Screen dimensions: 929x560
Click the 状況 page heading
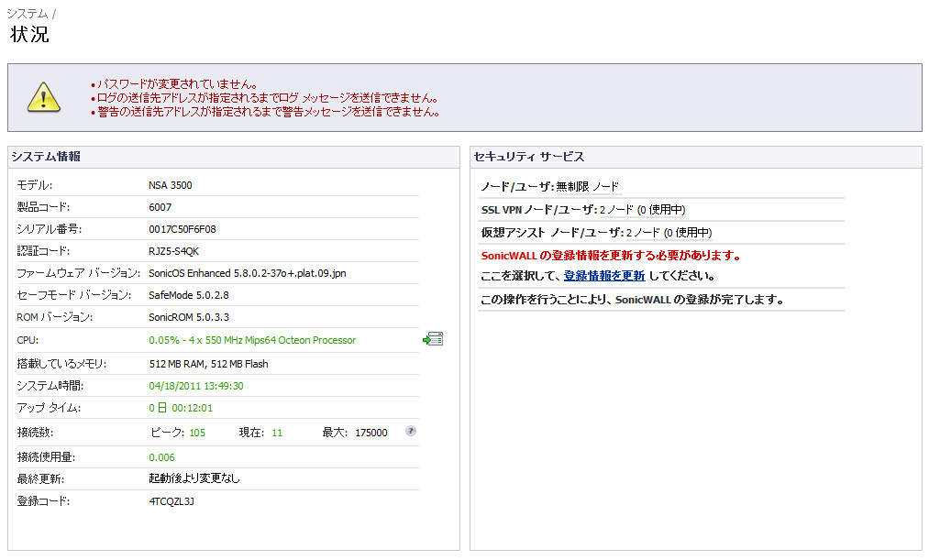pyautogui.click(x=29, y=34)
